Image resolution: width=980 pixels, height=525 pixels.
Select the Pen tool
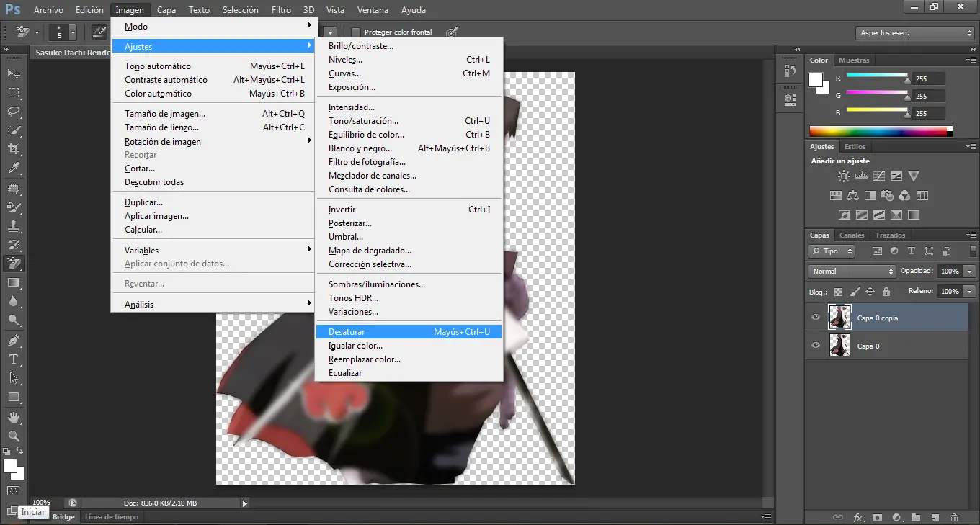[x=14, y=340]
